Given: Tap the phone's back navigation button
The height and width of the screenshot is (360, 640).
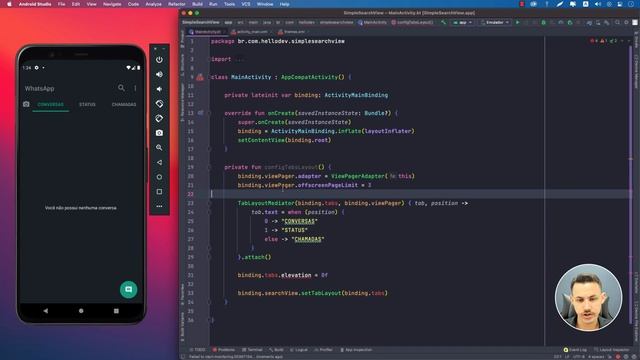Looking at the screenshot, I should pos(46,311).
